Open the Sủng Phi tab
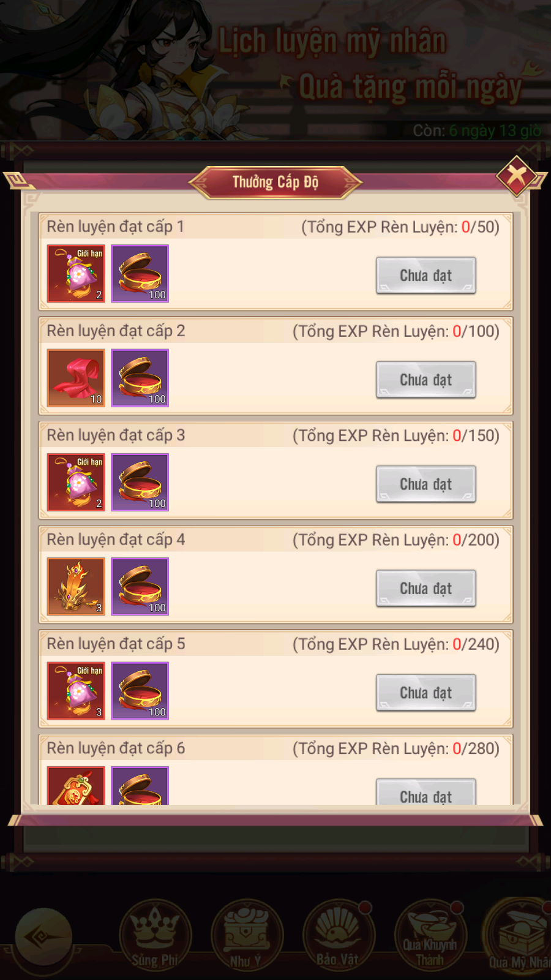The width and height of the screenshot is (551, 980). coord(155,935)
